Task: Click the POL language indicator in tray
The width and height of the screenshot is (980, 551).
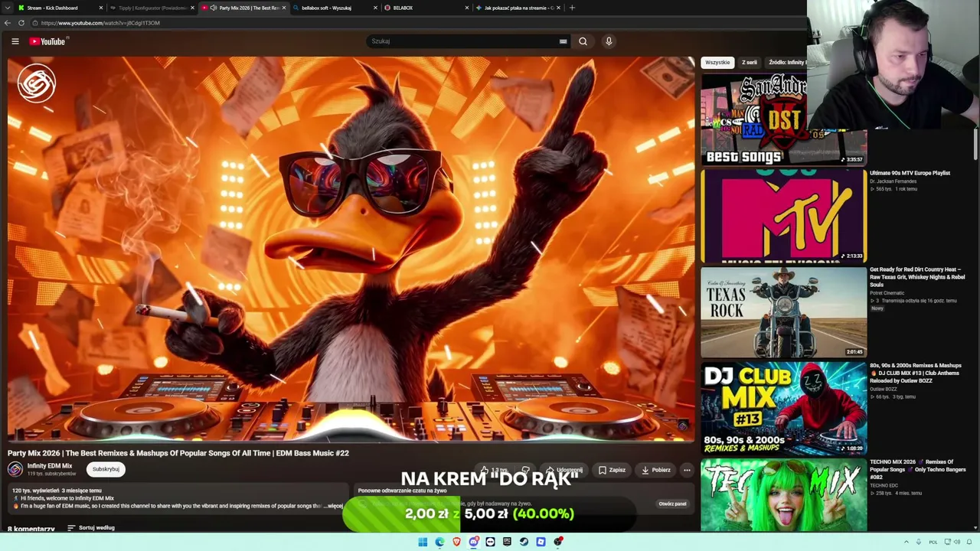Action: tap(933, 542)
